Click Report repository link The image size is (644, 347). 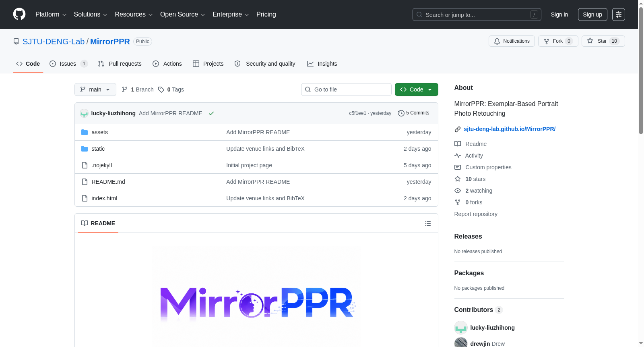476,214
